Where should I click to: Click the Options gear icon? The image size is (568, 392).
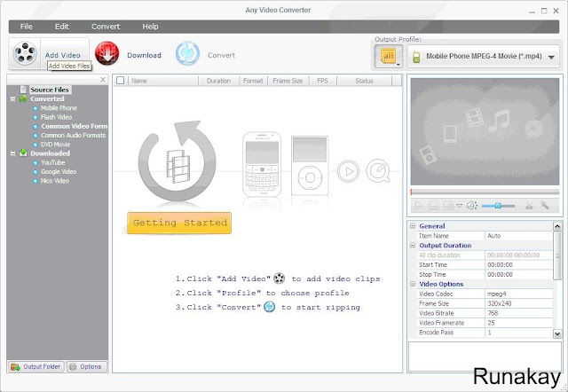point(73,366)
